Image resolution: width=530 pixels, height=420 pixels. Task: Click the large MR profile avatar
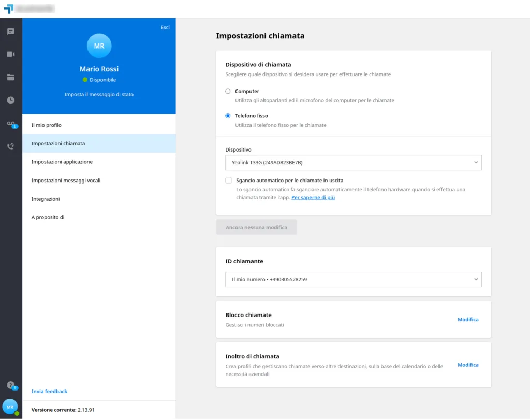(x=99, y=46)
